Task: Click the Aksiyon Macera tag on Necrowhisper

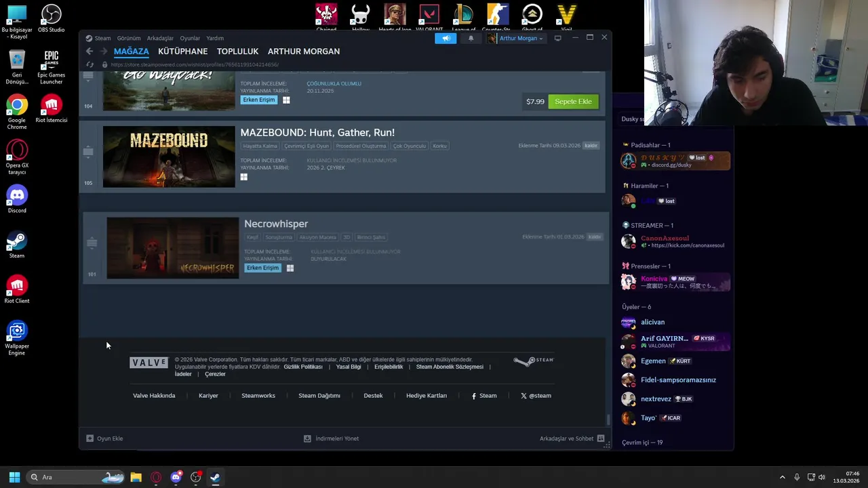Action: (x=318, y=237)
